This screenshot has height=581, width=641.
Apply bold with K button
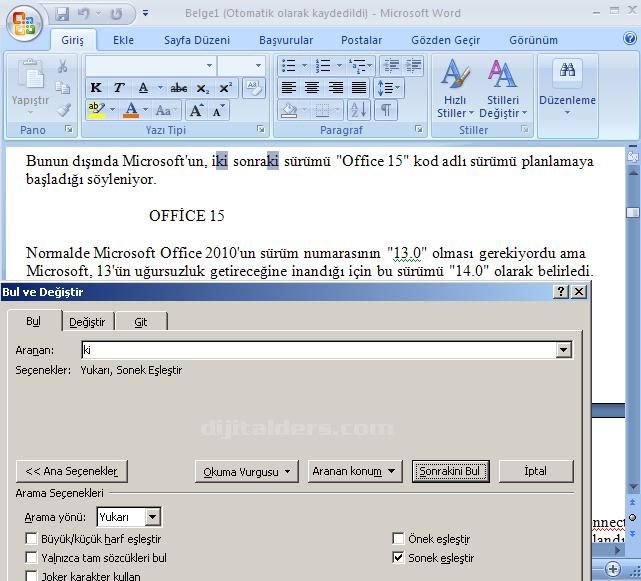96,88
